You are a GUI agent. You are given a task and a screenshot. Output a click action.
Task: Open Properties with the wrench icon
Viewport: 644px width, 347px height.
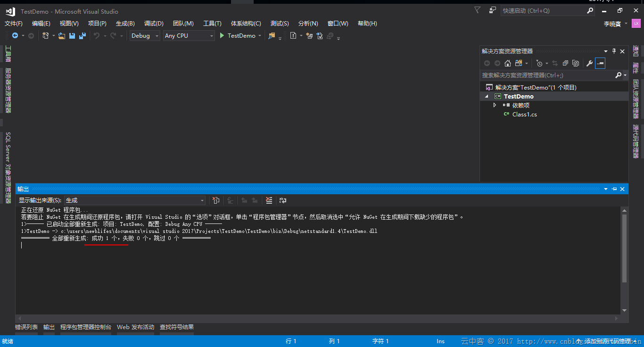589,63
